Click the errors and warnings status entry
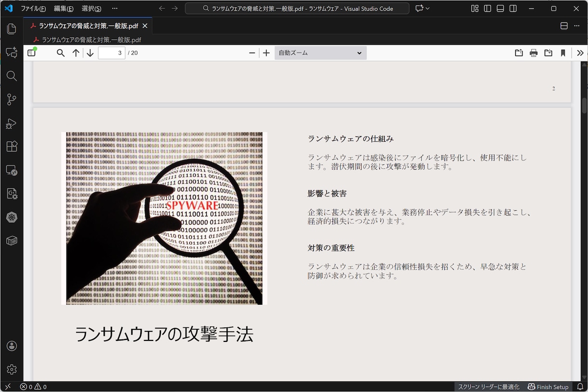Viewport: 588px width, 392px height. tap(33, 387)
